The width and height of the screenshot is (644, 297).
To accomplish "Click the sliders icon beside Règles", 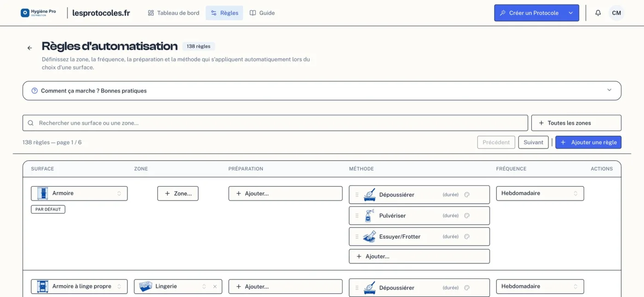I will tap(214, 13).
